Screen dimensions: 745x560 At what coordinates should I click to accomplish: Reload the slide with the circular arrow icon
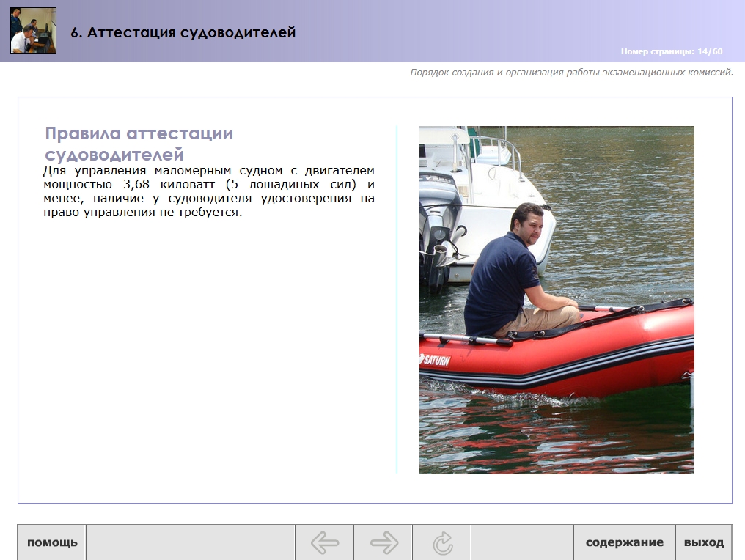pyautogui.click(x=442, y=542)
